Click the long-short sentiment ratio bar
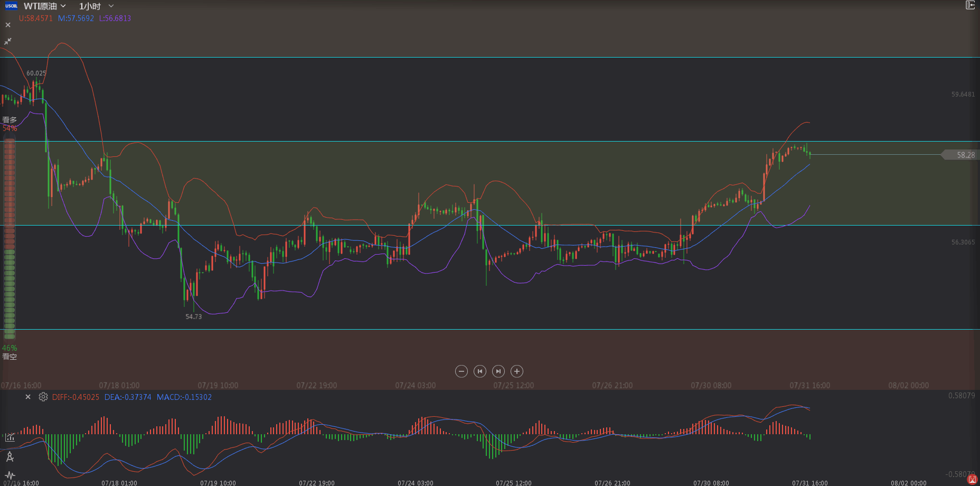 tap(10, 238)
